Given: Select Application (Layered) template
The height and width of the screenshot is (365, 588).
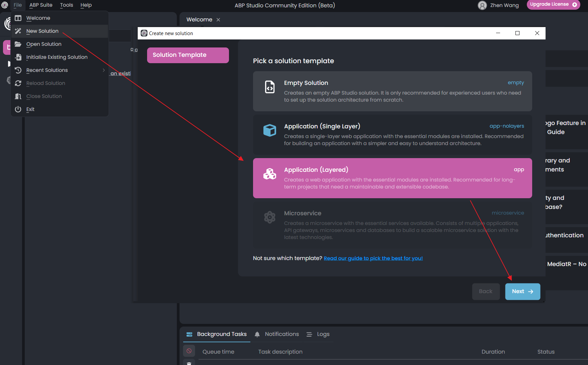Looking at the screenshot, I should tap(392, 178).
